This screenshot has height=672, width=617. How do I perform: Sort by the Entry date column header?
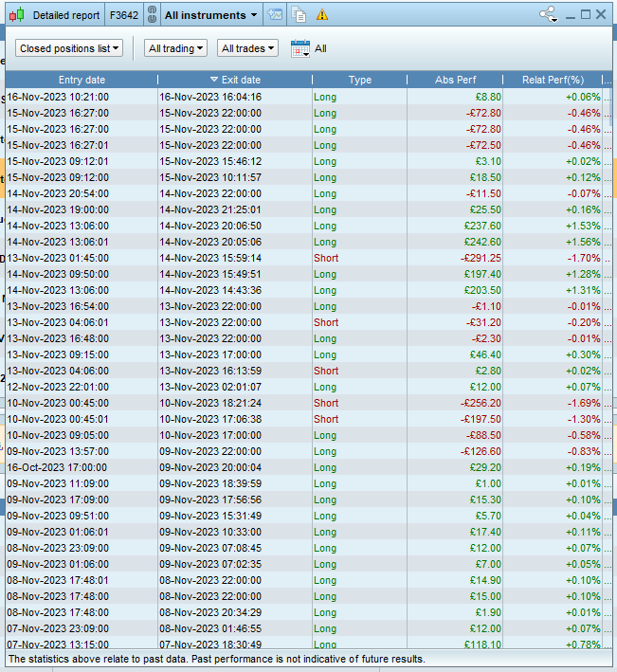point(82,80)
